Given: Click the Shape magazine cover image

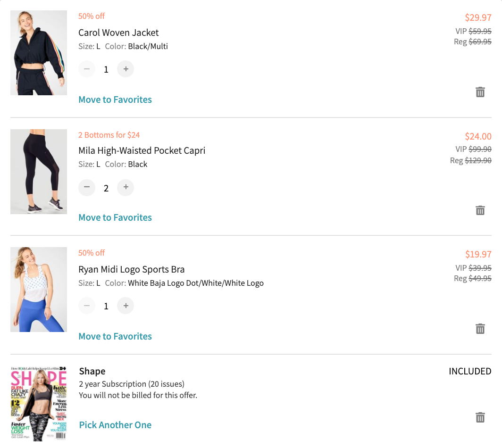Looking at the screenshot, I should pos(38,404).
